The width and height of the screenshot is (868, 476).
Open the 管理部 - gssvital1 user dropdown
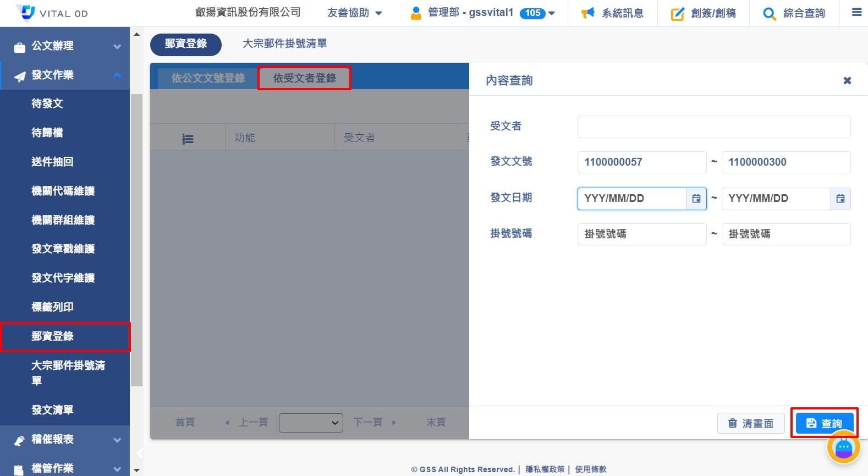click(483, 13)
